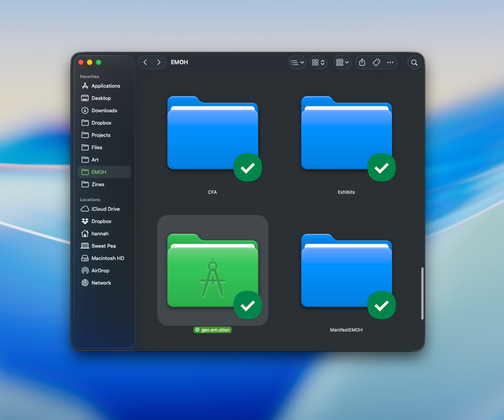Open iCloud Drive location
Viewport: 504px width, 420px height.
104,209
